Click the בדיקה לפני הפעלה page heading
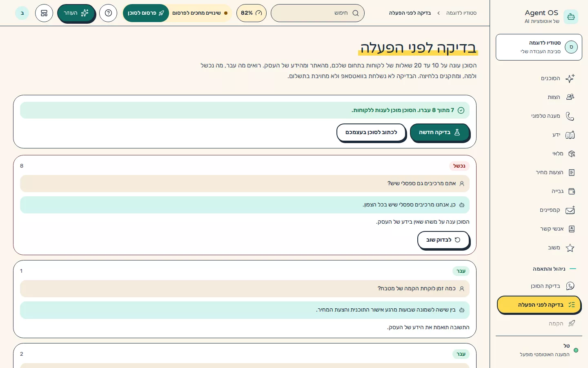Viewport: 588px width, 368px height. coord(418,48)
